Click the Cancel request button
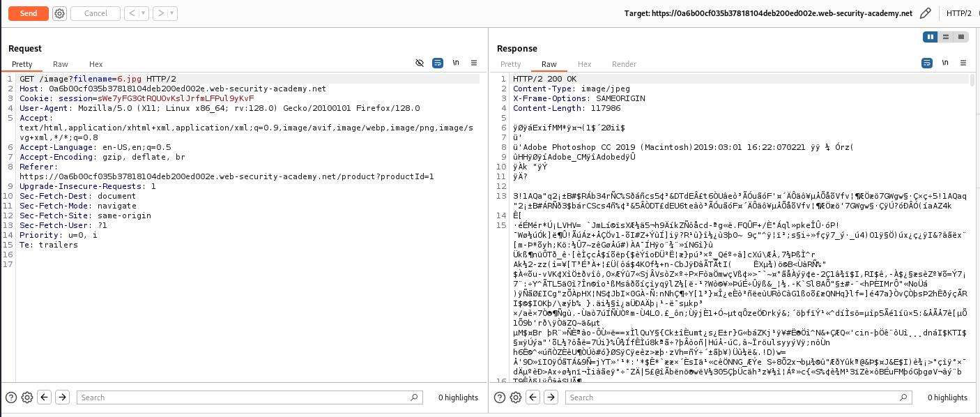This screenshot has width=980, height=417. click(95, 13)
